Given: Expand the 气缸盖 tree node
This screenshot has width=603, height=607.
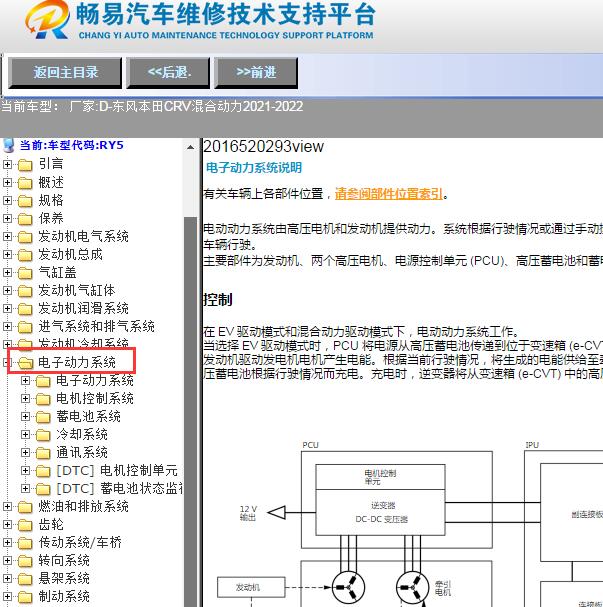Looking at the screenshot, I should (x=7, y=272).
